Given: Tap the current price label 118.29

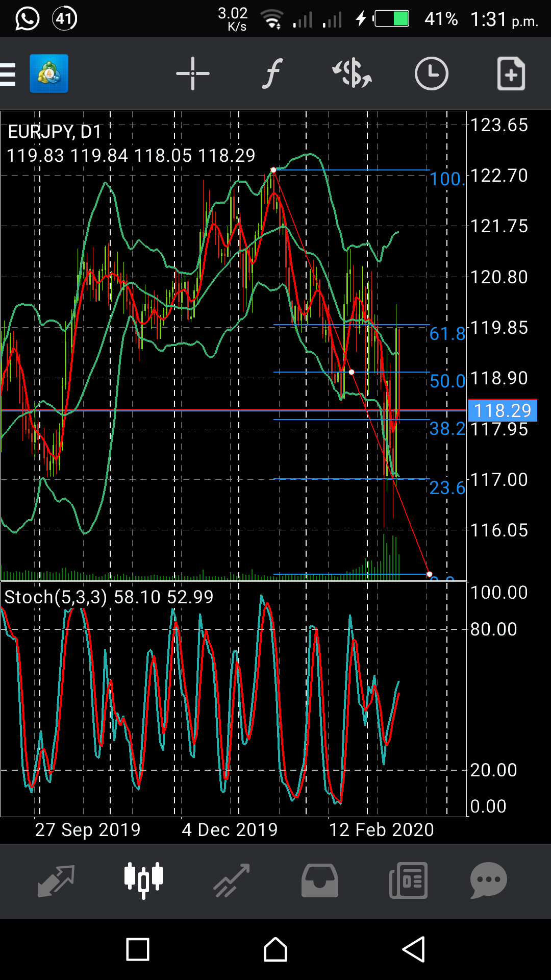Looking at the screenshot, I should [x=503, y=410].
